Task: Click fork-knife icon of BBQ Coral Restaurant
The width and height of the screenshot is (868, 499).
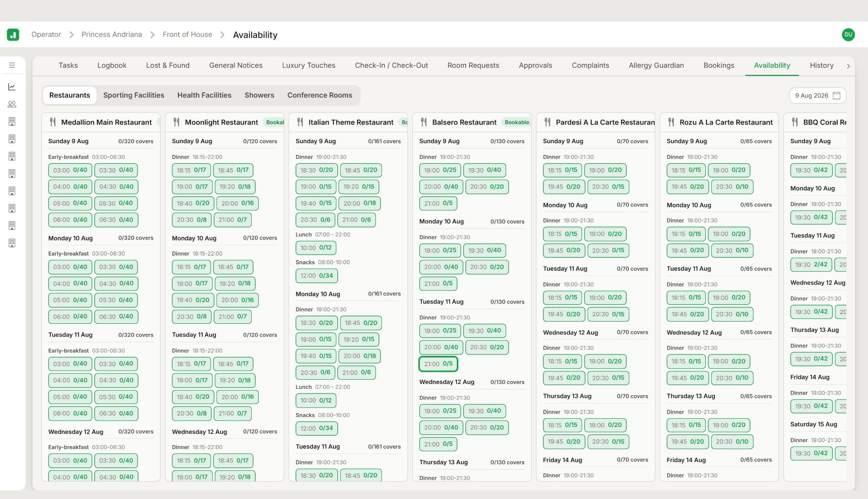Action: pyautogui.click(x=795, y=122)
